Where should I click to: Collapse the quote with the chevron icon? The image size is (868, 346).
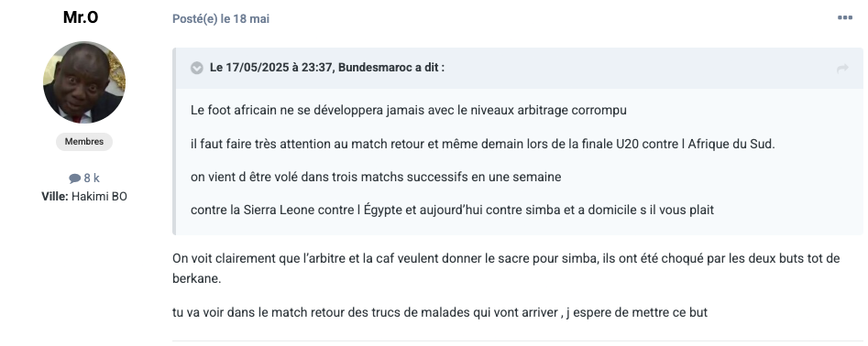[x=196, y=68]
